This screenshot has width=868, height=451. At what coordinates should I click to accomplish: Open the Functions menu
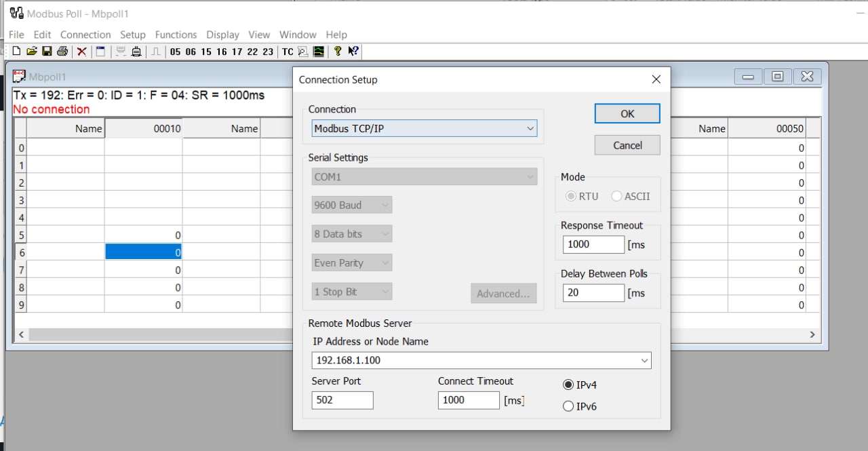(176, 35)
